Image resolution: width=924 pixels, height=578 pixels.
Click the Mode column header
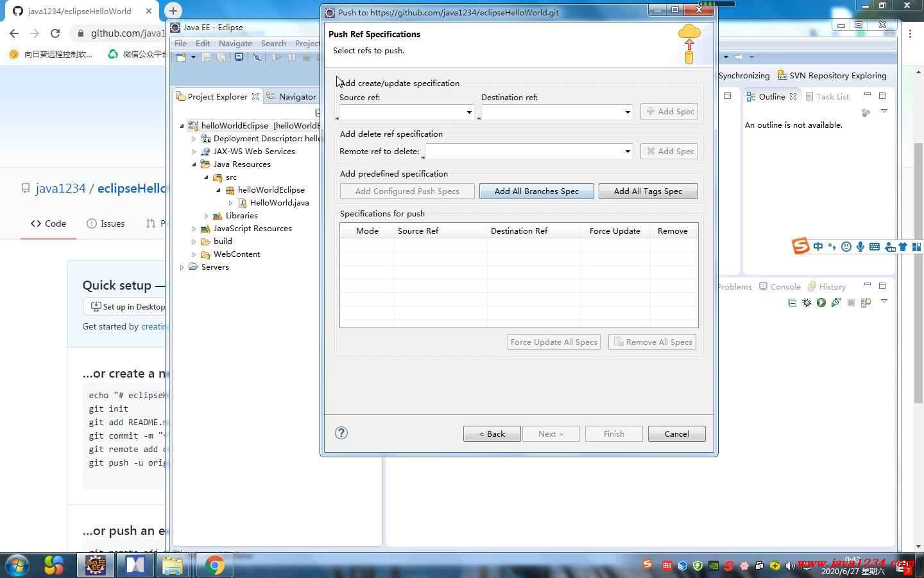tap(367, 231)
